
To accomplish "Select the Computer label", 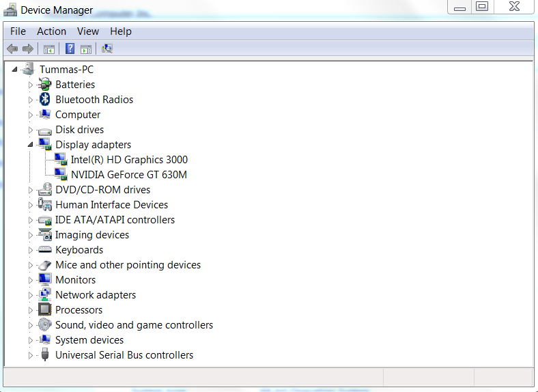I will (78, 115).
